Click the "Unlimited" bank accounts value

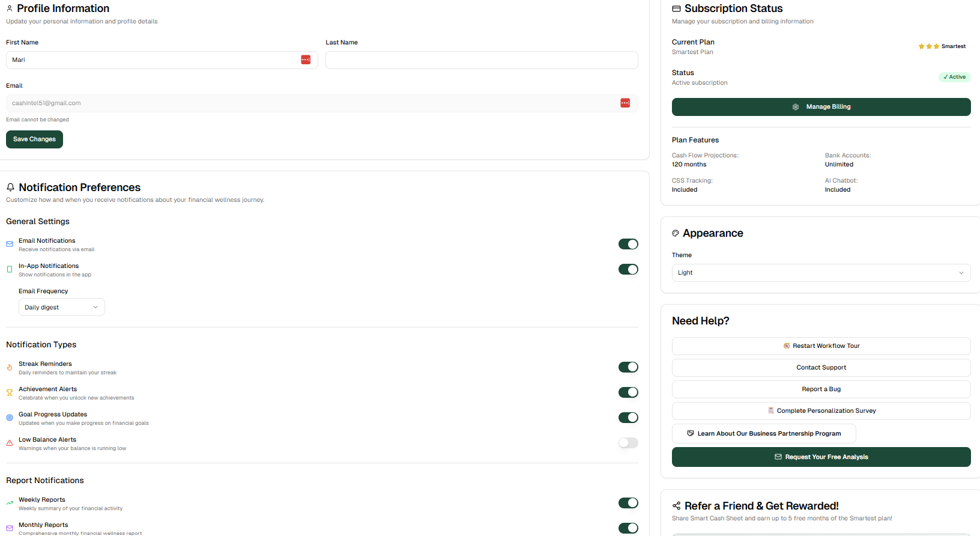tap(839, 165)
